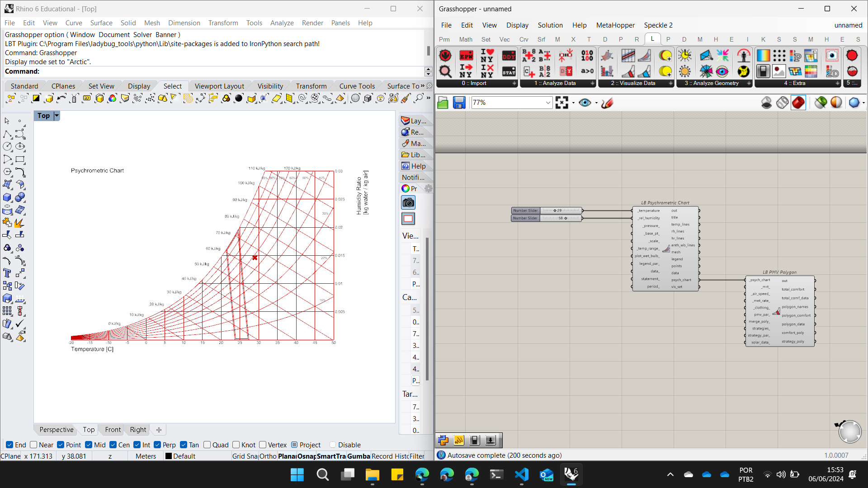The width and height of the screenshot is (868, 488).
Task: Select the shaded preview red sphere icon
Action: point(798,103)
